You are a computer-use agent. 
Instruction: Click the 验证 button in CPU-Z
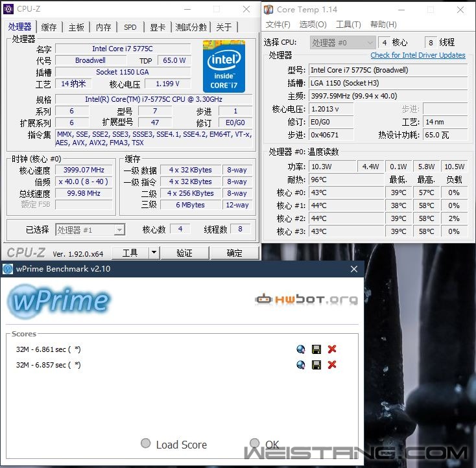[185, 253]
